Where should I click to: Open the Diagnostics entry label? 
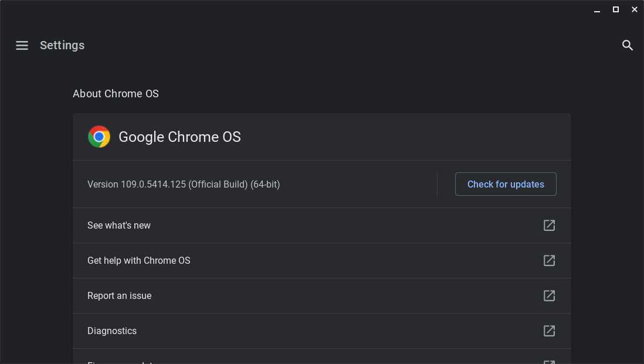[x=112, y=331]
